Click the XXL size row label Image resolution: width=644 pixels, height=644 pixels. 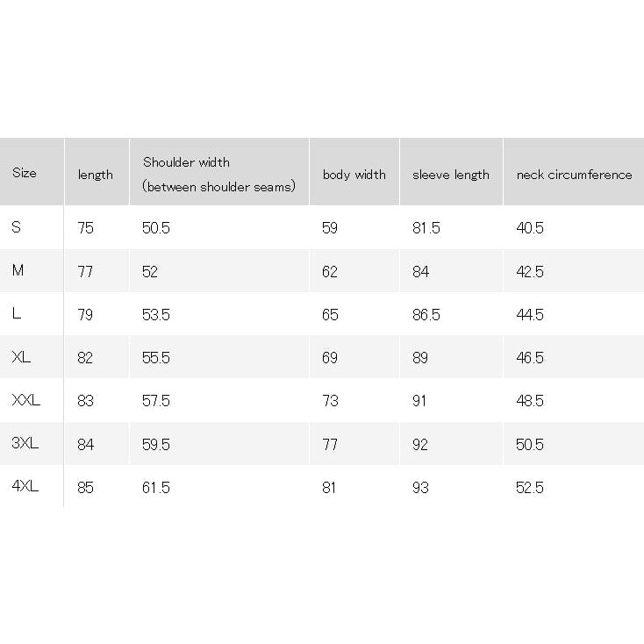(25, 400)
